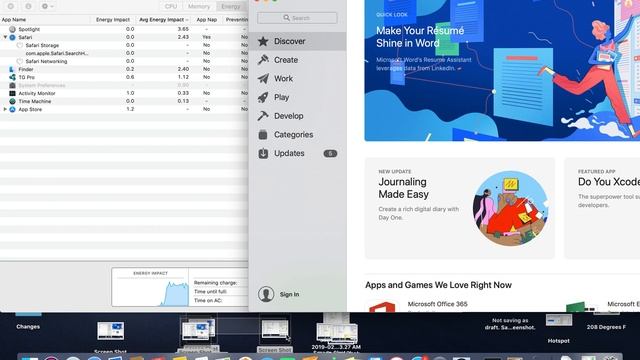
Task: Expand the App Store process disclosure triangle
Action: (5, 109)
